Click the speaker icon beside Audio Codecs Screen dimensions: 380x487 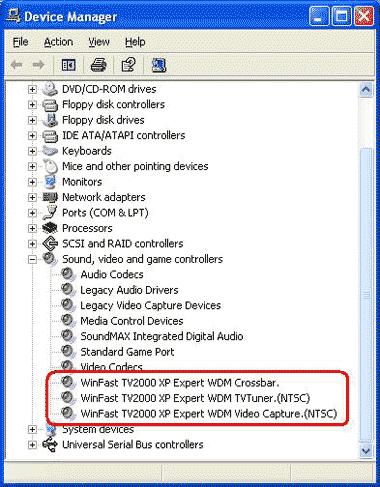68,274
